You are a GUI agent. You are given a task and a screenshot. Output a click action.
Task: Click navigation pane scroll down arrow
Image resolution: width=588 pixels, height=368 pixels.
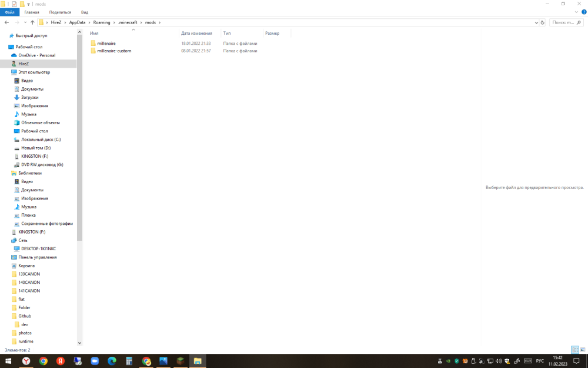(x=79, y=343)
